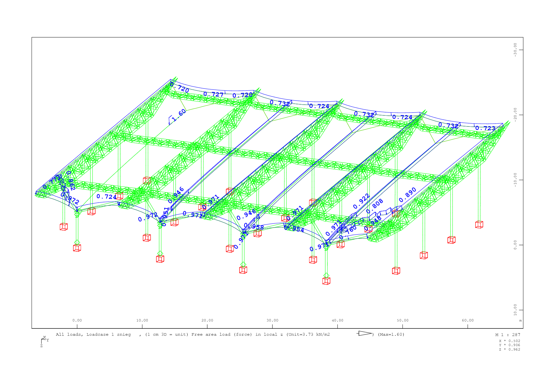The image size is (555, 392).
Task: Click the 40.00 tick on horizontal axis
Action: click(338, 320)
